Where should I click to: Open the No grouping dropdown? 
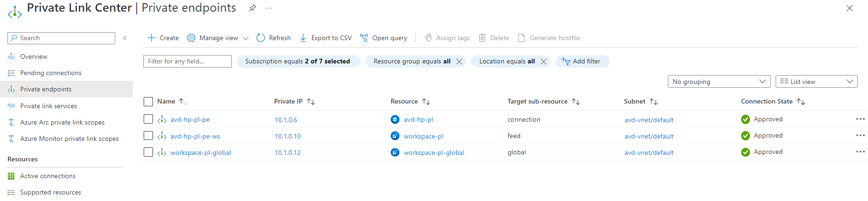tap(719, 82)
